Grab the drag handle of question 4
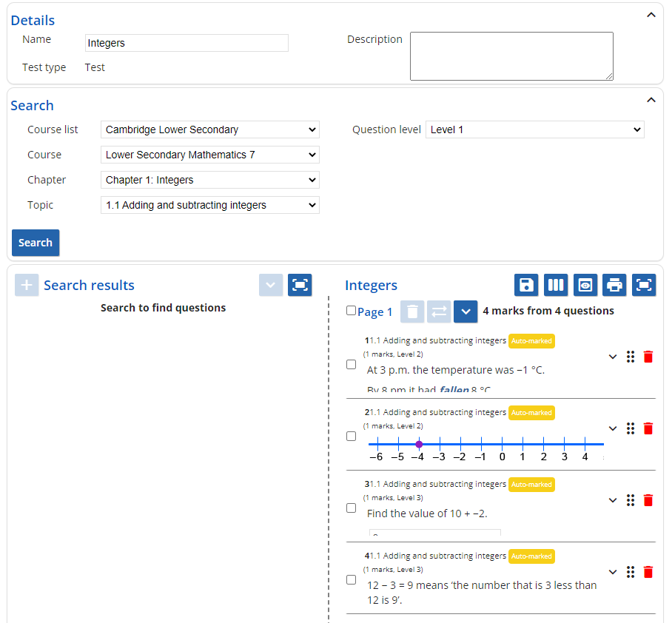The width and height of the screenshot is (672, 623). click(631, 572)
